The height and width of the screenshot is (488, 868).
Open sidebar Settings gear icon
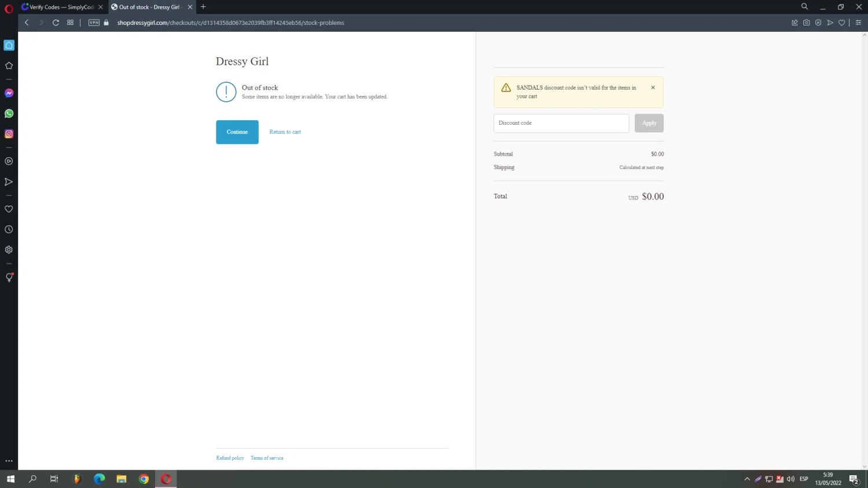point(9,250)
